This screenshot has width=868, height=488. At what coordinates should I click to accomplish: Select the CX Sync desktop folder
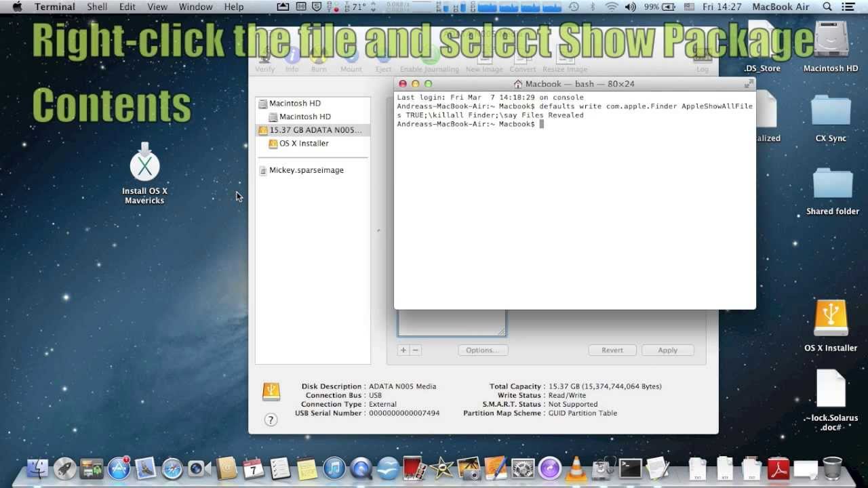[831, 119]
